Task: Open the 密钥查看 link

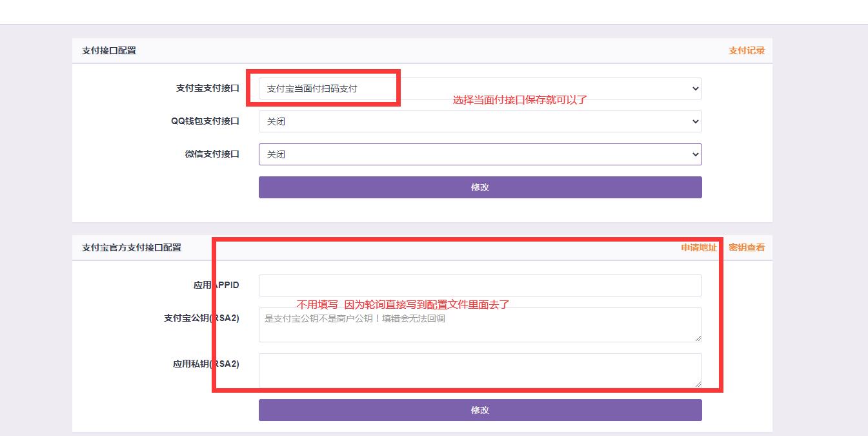Action: 747,247
